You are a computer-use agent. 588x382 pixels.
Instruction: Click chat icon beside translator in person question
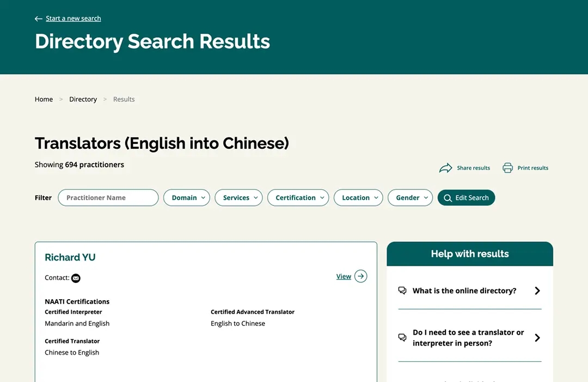(x=402, y=337)
